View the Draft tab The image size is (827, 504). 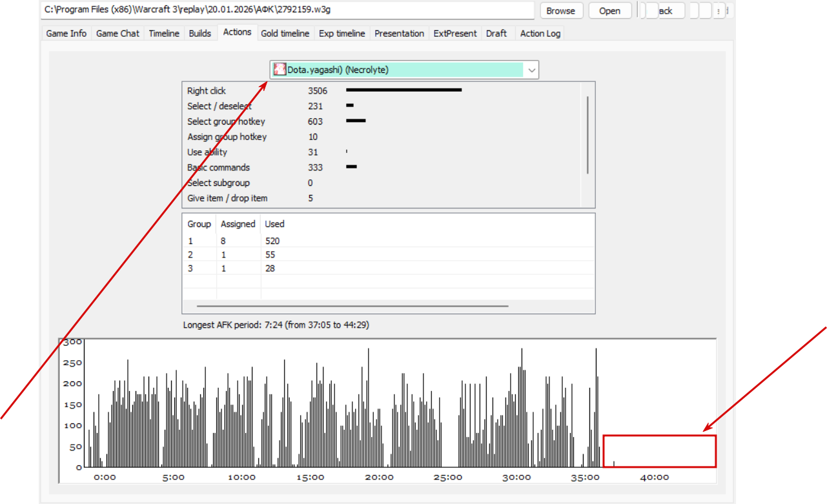coord(496,34)
